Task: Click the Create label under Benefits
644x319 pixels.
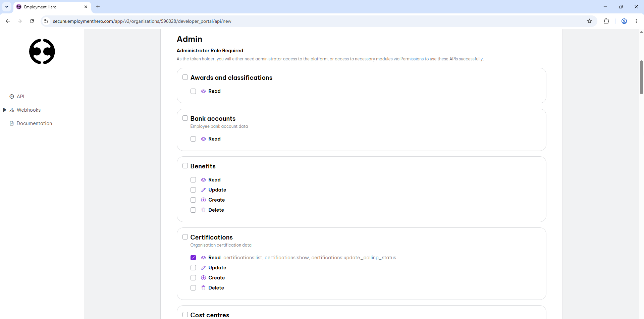Action: click(x=216, y=200)
